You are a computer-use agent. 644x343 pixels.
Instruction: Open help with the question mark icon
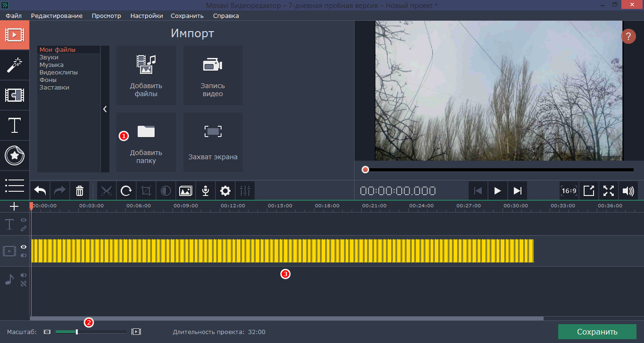(628, 36)
